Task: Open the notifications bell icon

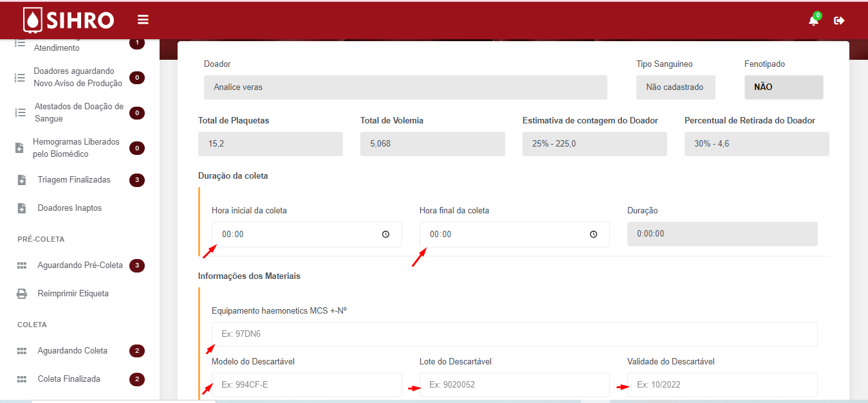Action: click(813, 21)
